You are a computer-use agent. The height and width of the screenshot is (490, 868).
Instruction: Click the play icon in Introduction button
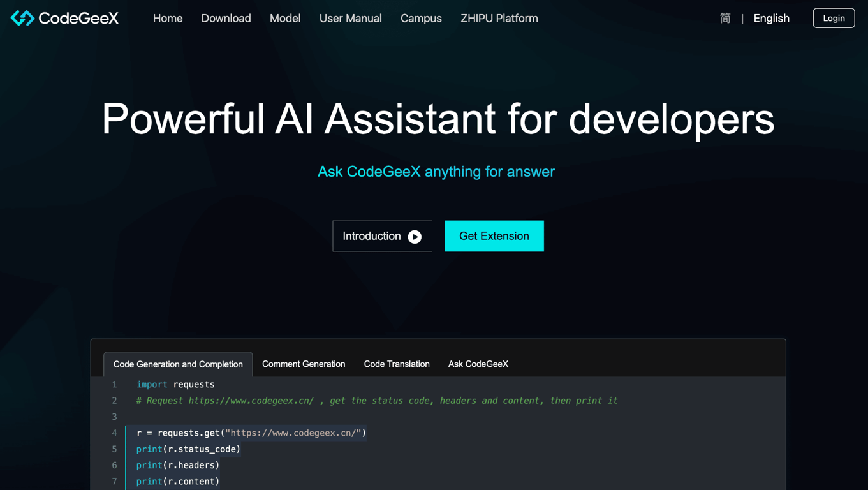(x=415, y=237)
